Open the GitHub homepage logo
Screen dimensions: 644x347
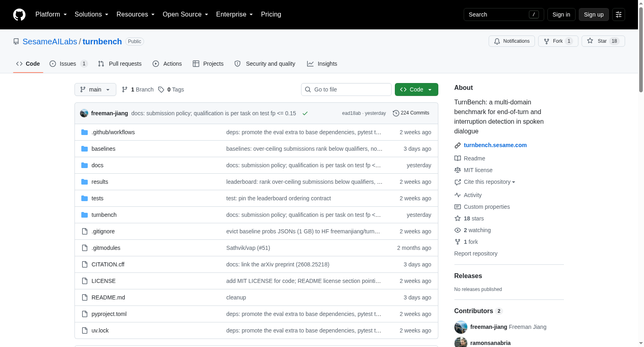19,15
